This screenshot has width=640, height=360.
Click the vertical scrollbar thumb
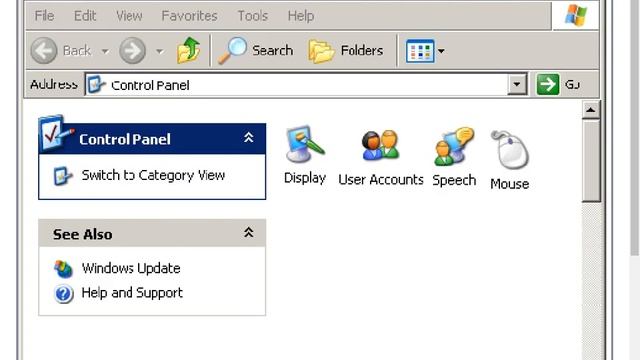click(x=591, y=160)
